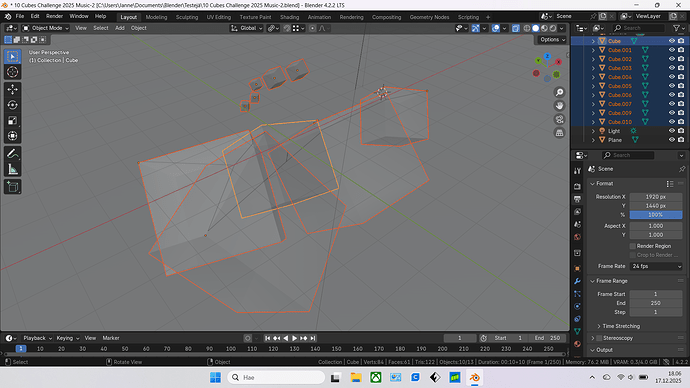This screenshot has width=690, height=388.
Task: Activate the Scale tool
Action: (x=12, y=121)
